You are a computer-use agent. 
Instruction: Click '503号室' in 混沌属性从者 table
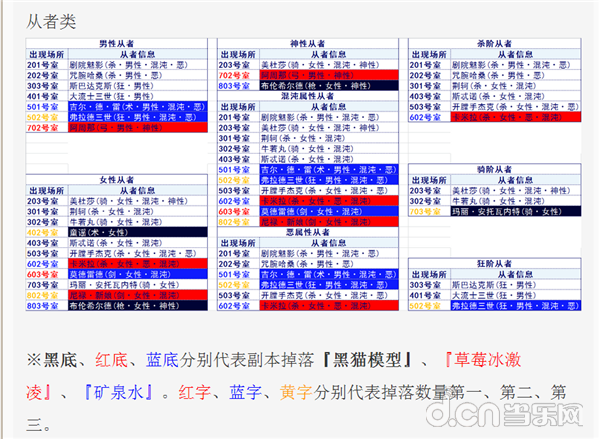click(x=234, y=190)
